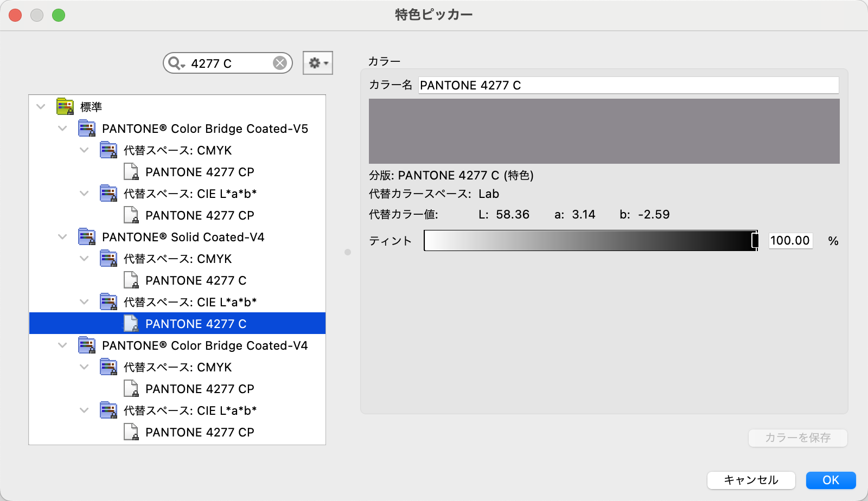Click CIE L*a*b* folder icon under Color Bridge Coated-V4
Screen dimensions: 868x501
(108, 410)
